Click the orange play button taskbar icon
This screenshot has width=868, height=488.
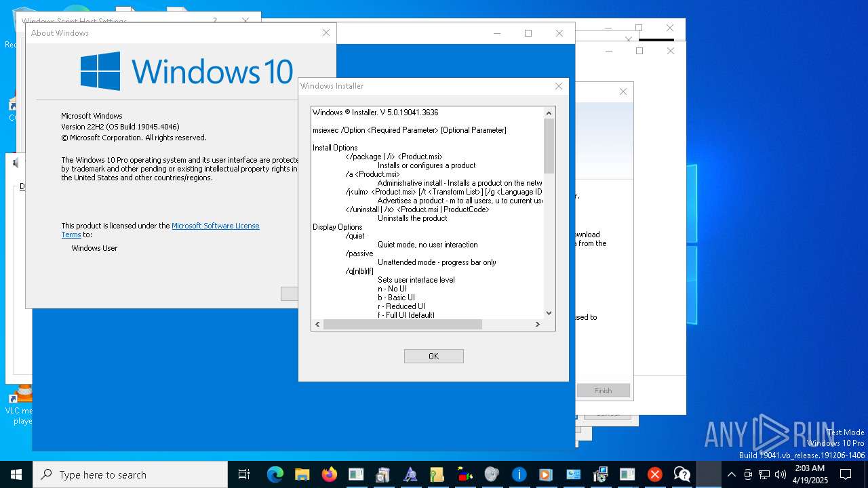pyautogui.click(x=546, y=474)
